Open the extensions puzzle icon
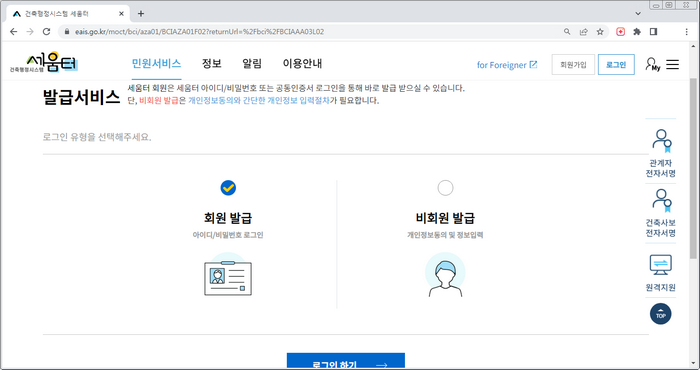 click(637, 32)
